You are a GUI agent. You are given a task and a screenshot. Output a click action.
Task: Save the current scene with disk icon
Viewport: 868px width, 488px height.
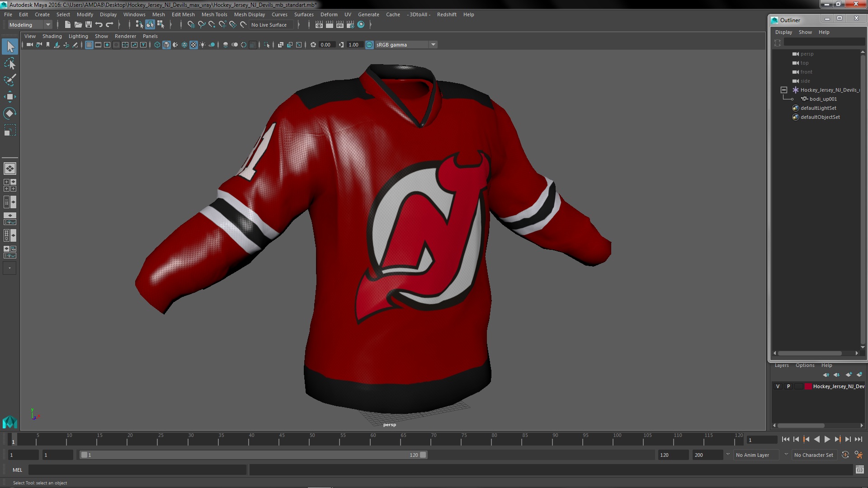[x=89, y=25]
